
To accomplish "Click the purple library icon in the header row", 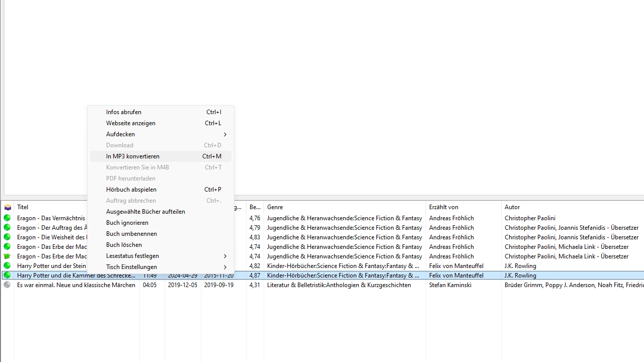I will point(8,207).
